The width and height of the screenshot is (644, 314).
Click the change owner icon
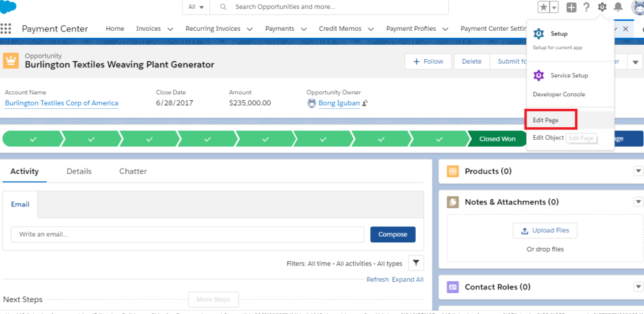365,104
